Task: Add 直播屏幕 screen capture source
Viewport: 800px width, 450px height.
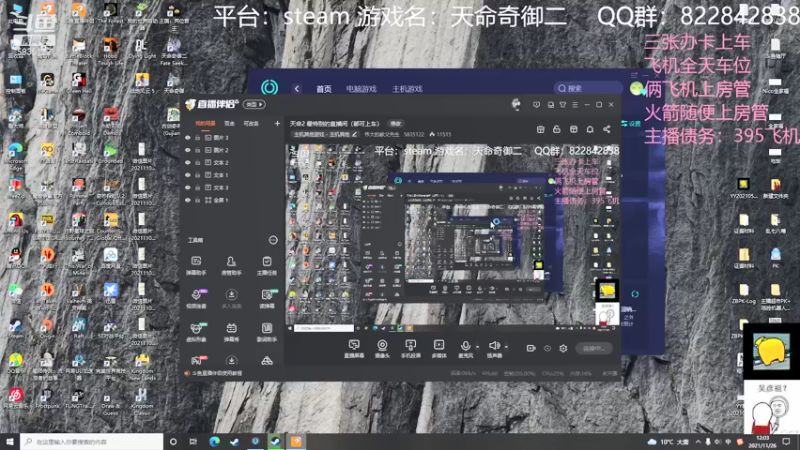Action: (354, 348)
